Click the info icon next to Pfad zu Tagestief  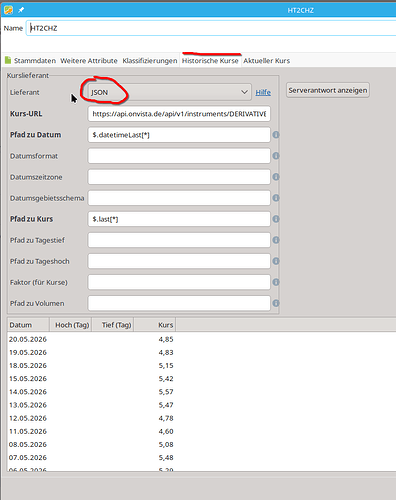click(276, 240)
